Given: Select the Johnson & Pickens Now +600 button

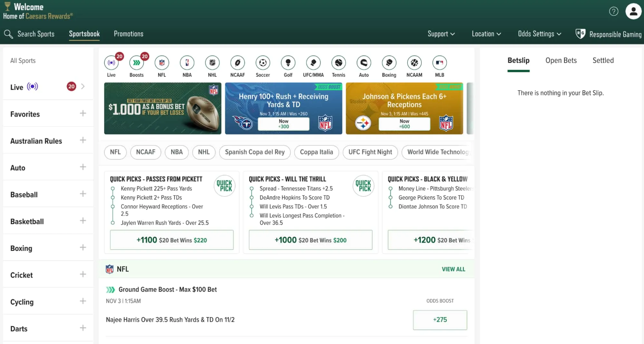Looking at the screenshot, I should click(x=404, y=124).
